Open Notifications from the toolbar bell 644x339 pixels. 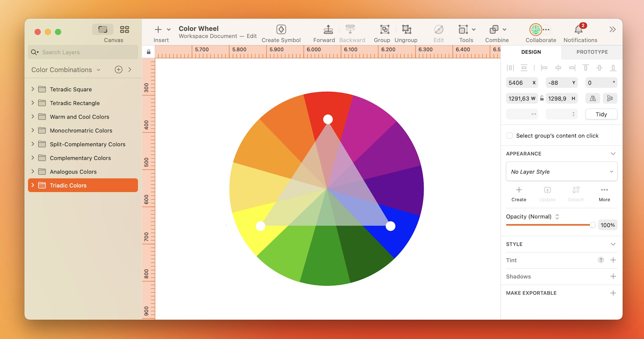coord(578,29)
